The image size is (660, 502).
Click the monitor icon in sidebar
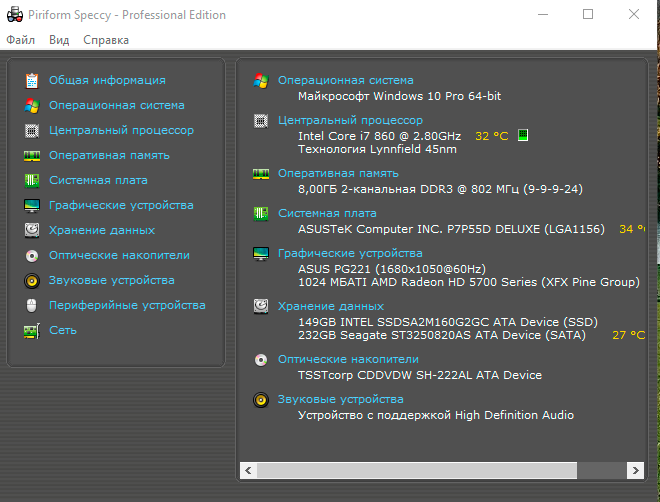(x=32, y=205)
